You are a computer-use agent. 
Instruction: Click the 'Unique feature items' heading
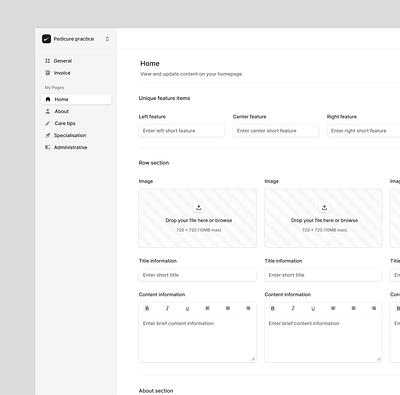point(164,98)
